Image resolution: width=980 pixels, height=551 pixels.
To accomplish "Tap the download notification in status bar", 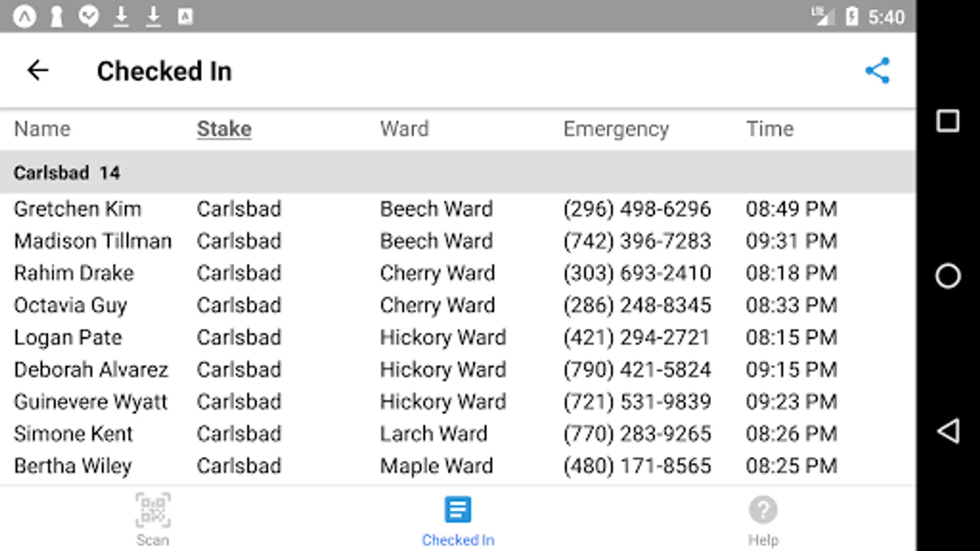I will 121,17.
